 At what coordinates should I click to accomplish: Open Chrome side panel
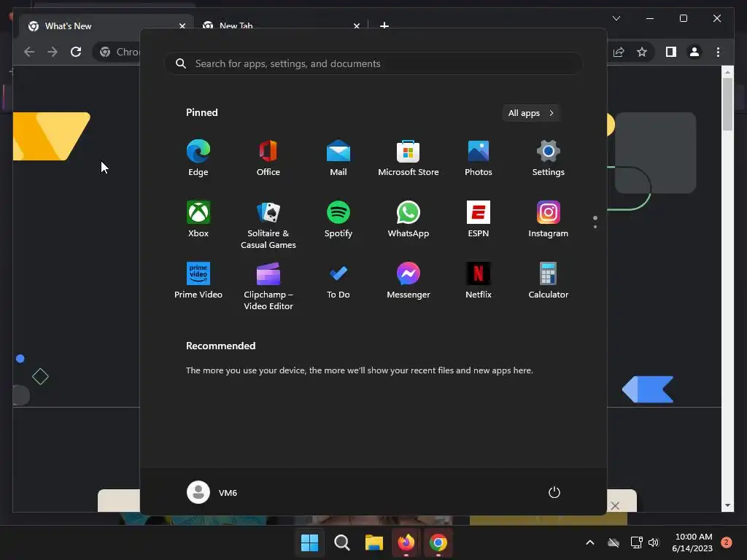pos(671,52)
